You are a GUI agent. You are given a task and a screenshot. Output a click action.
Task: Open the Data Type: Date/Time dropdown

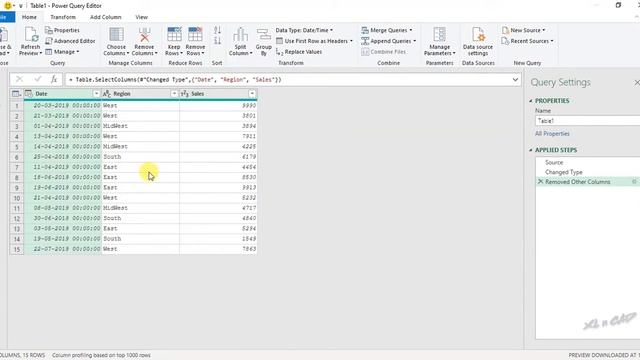pos(304,30)
